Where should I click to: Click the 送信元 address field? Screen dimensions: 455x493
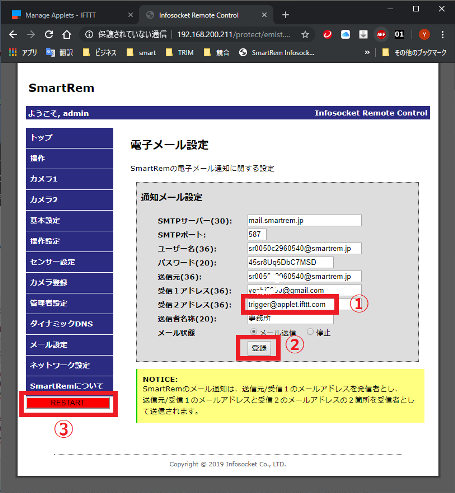(304, 276)
